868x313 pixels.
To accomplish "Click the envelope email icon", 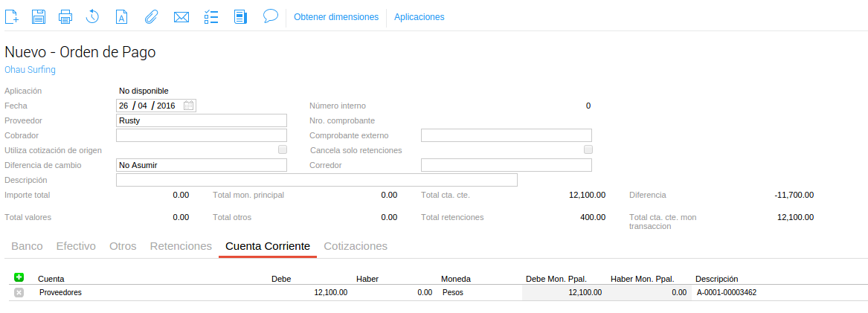I will click(181, 16).
